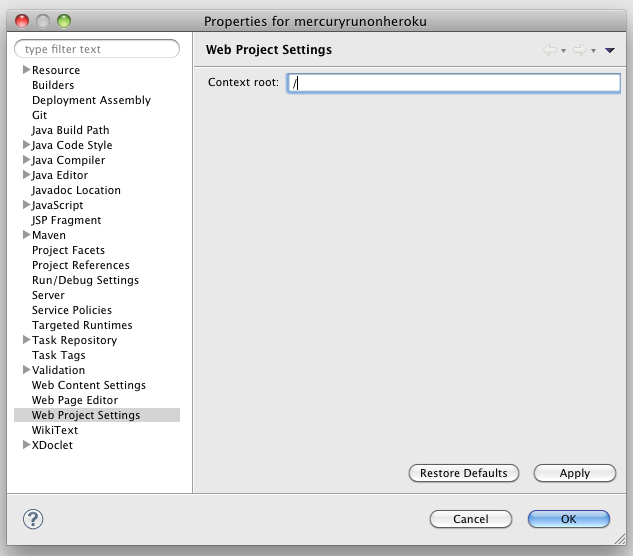Select Builders in the tree

53,85
